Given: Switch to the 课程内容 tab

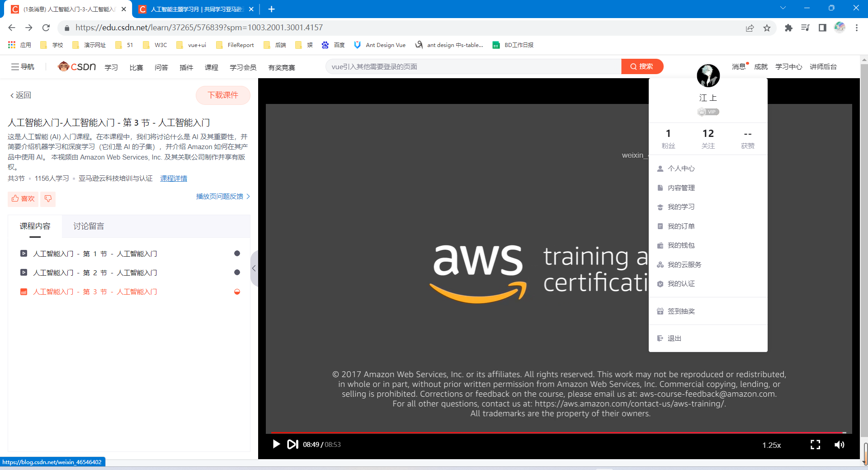Looking at the screenshot, I should [35, 226].
